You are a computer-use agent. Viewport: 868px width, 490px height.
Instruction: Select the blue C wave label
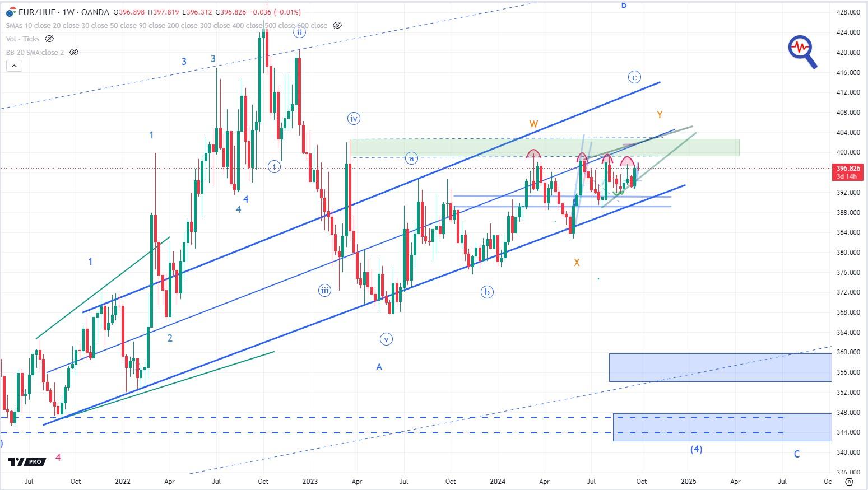coord(797,454)
